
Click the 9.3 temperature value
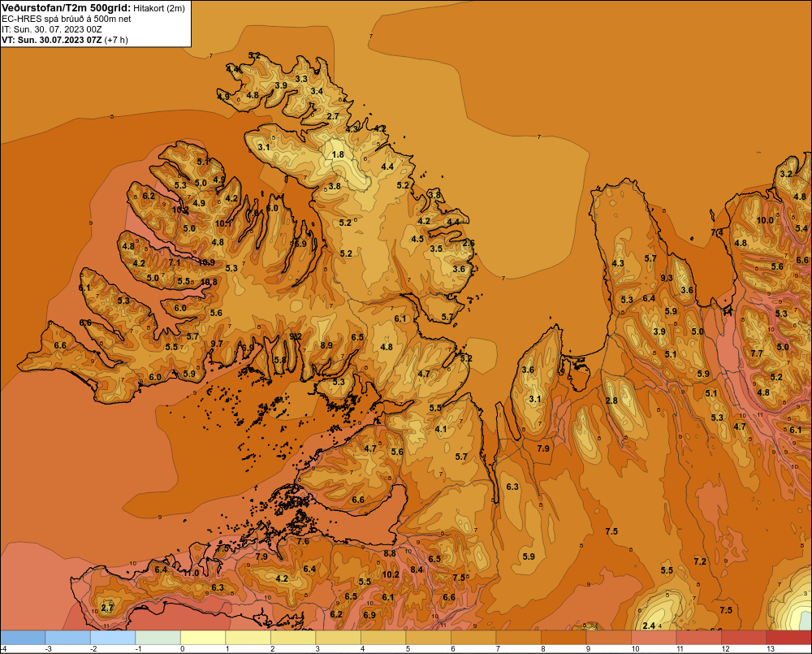point(667,278)
